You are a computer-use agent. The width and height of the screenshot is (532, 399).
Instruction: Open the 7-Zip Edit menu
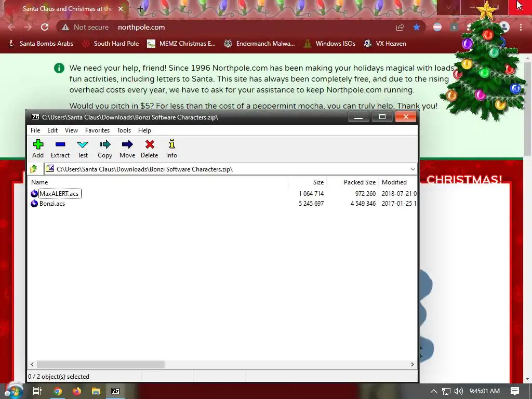(x=52, y=130)
